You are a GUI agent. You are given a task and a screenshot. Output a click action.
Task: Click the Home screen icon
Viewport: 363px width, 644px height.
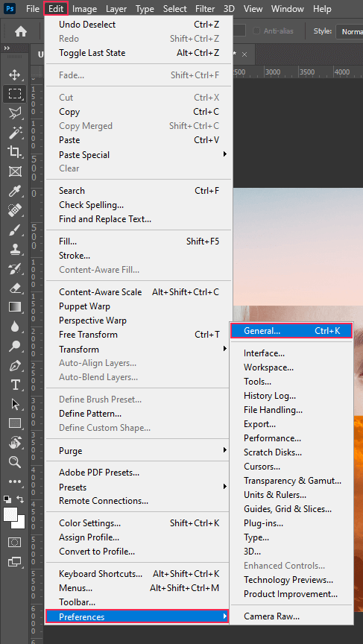[x=21, y=31]
